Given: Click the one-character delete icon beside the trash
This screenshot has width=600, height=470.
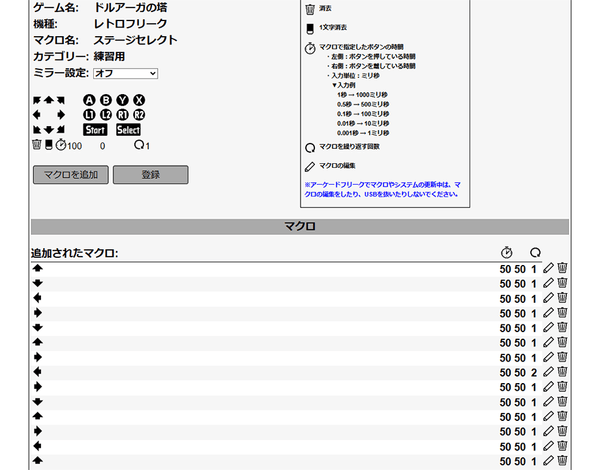Looking at the screenshot, I should pos(48,146).
